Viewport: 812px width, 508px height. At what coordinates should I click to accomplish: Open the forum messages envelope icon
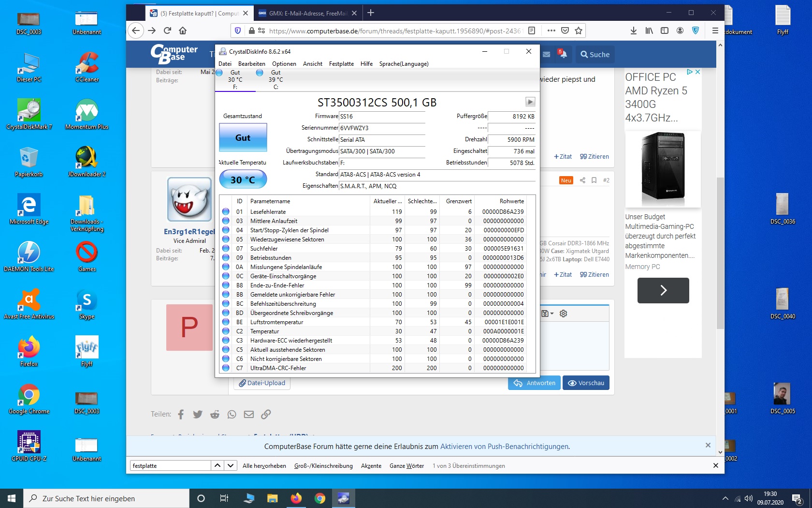pyautogui.click(x=546, y=54)
